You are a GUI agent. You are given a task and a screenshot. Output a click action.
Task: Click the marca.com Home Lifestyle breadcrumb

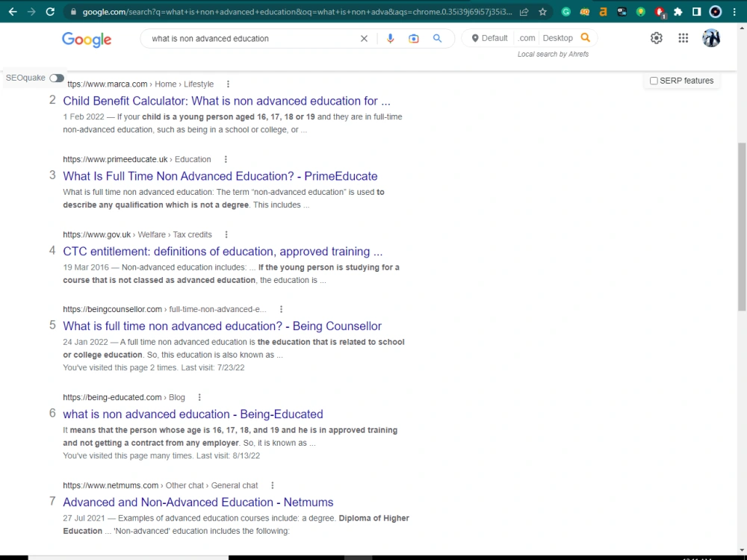click(140, 84)
